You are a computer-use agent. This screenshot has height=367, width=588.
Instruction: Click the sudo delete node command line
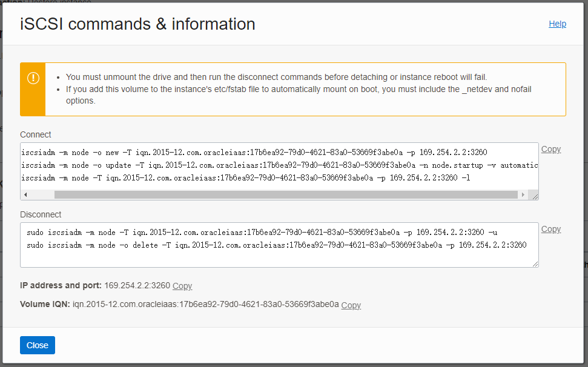click(276, 245)
